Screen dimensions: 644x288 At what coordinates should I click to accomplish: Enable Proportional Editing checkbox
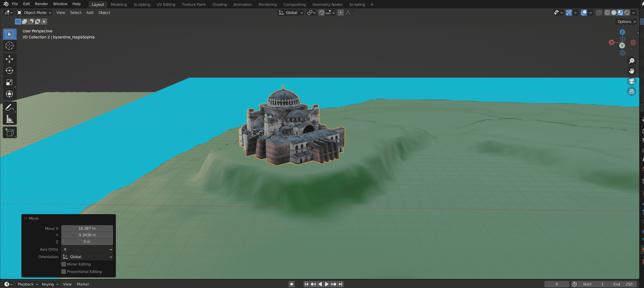(64, 272)
